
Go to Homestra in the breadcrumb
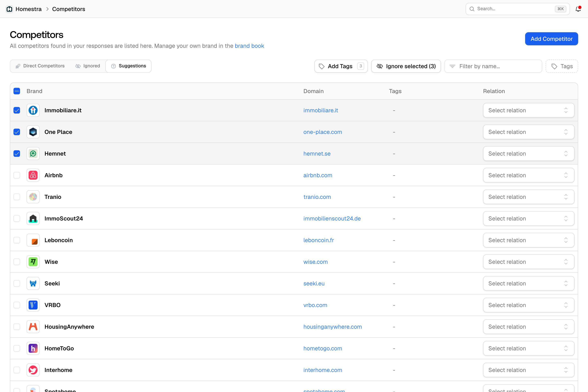click(29, 9)
